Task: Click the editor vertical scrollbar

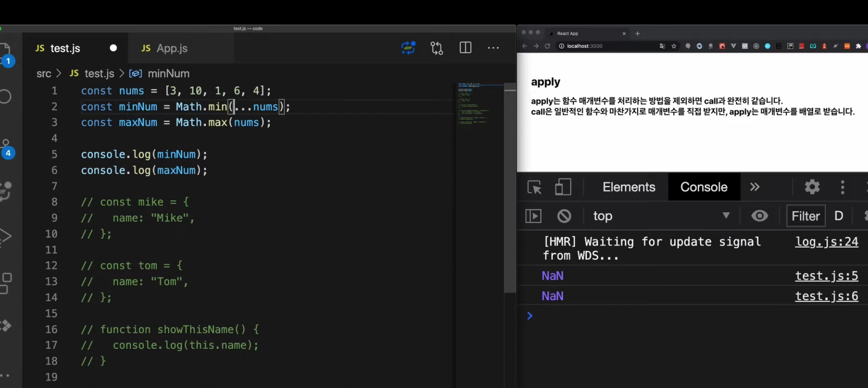Action: pos(510,187)
